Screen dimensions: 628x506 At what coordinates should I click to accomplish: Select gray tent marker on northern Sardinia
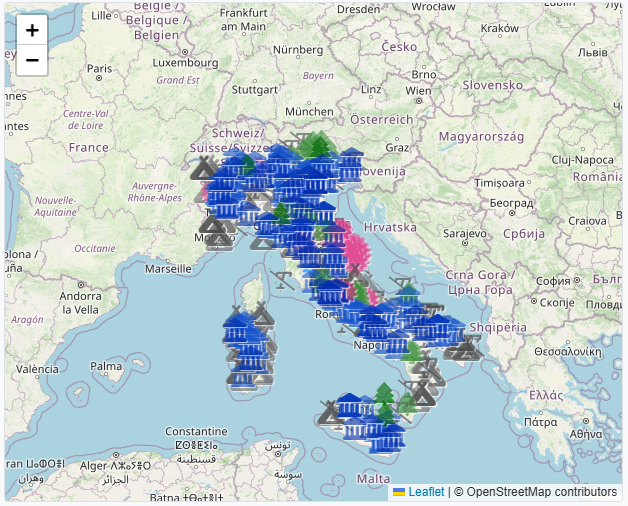262,314
